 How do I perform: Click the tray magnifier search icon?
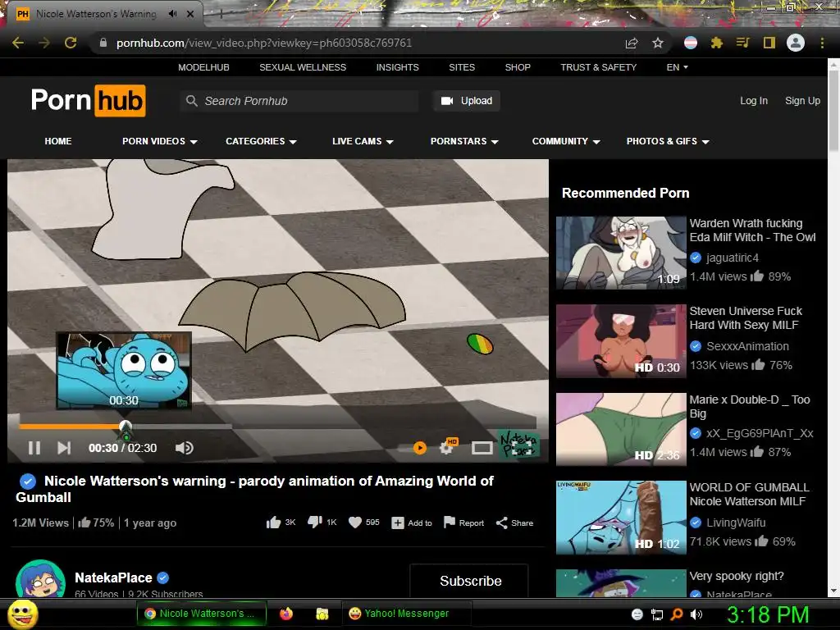coord(677,614)
